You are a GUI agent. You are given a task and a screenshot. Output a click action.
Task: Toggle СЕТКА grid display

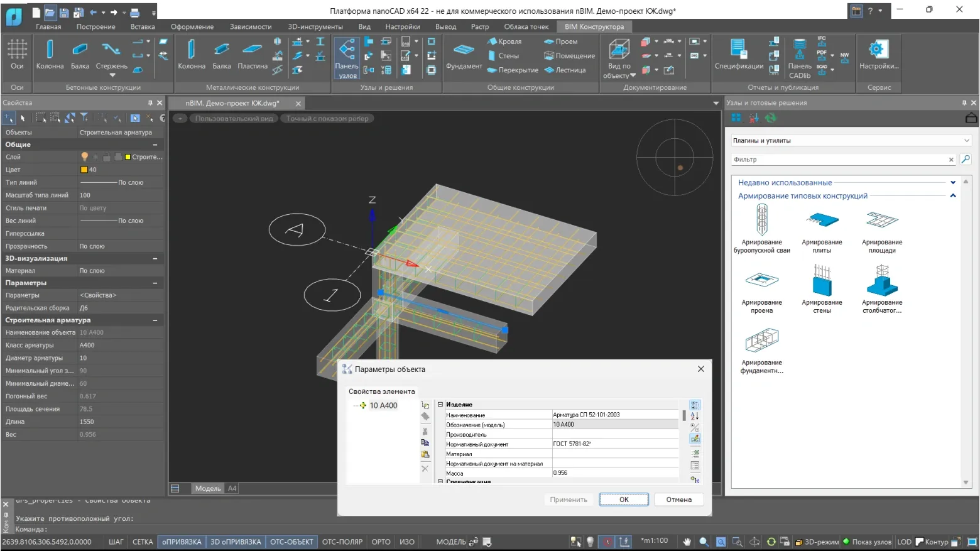click(x=143, y=542)
